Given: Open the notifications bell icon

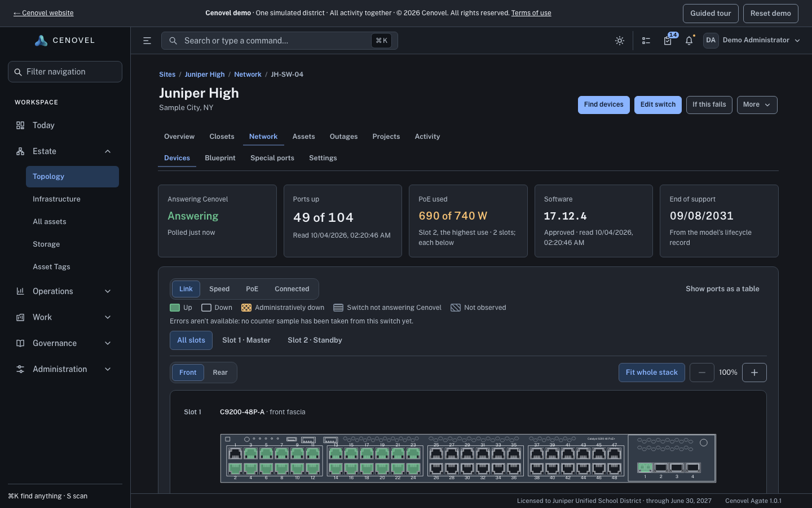Looking at the screenshot, I should [x=689, y=41].
